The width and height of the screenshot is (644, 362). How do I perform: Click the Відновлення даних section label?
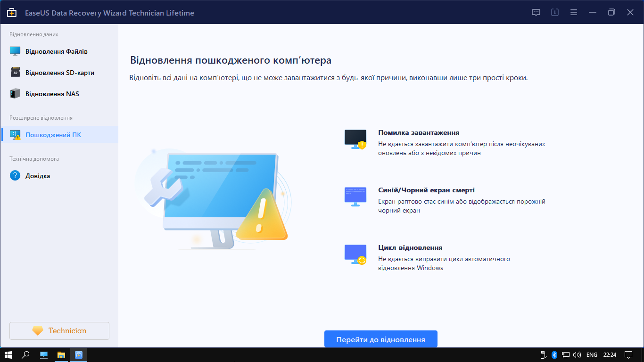34,34
